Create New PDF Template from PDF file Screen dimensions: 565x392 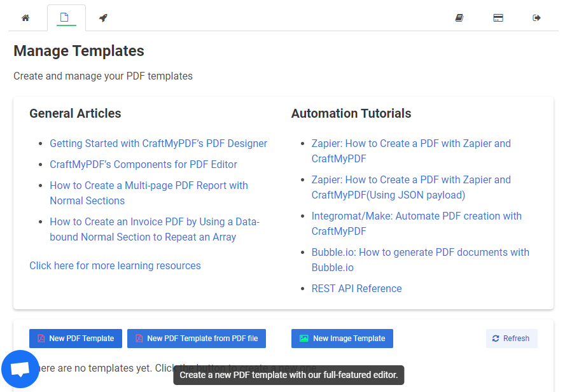(197, 339)
